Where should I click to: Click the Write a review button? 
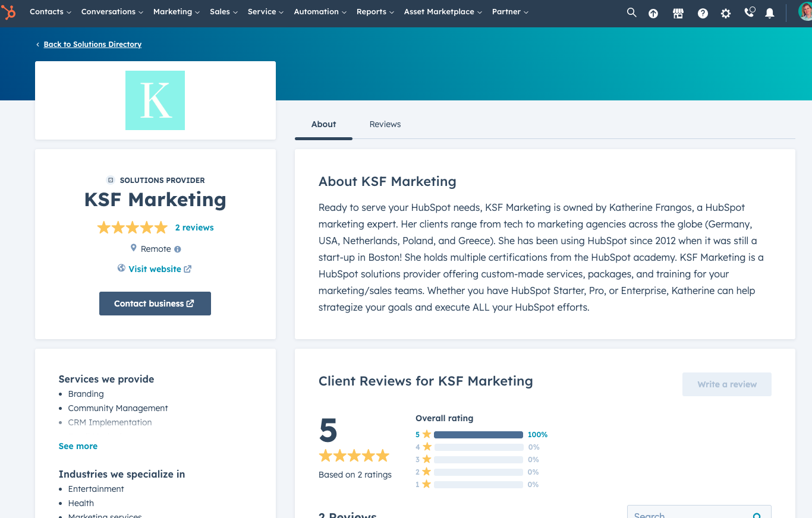[x=727, y=384]
